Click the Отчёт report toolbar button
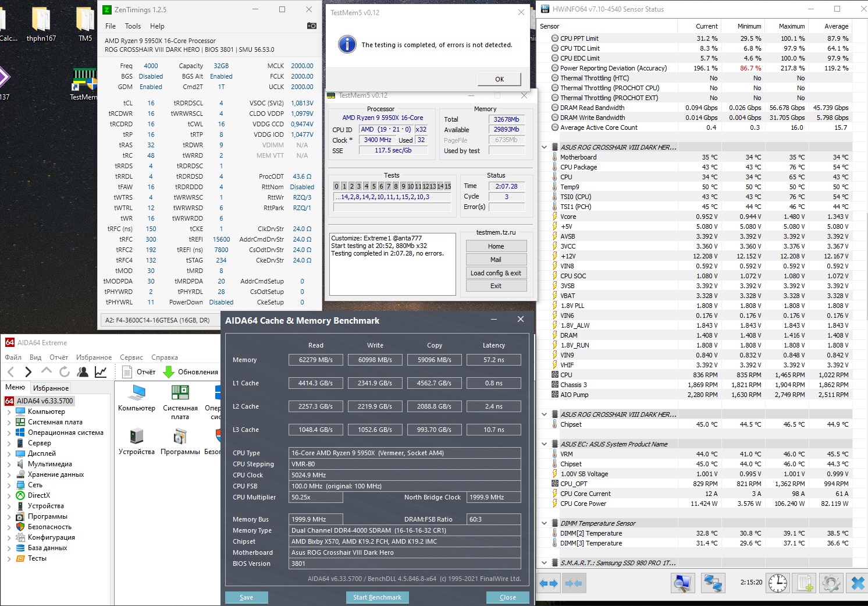This screenshot has width=868, height=606. (139, 372)
